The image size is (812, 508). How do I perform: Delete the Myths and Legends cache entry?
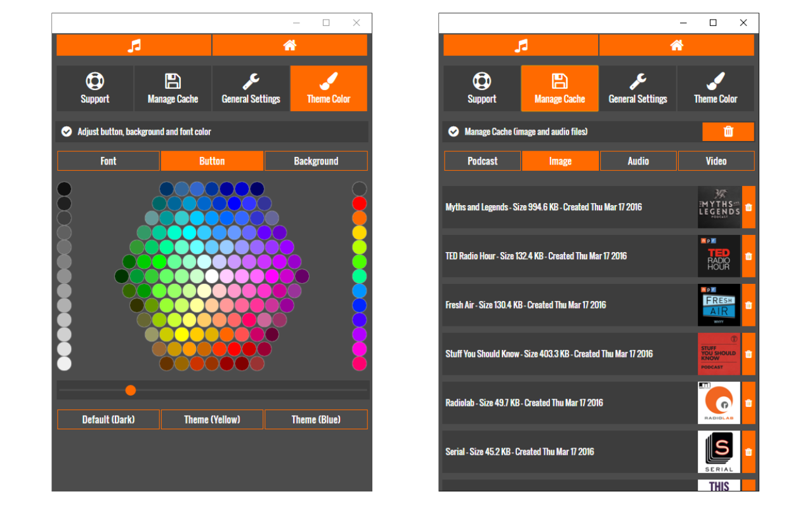[x=749, y=207]
